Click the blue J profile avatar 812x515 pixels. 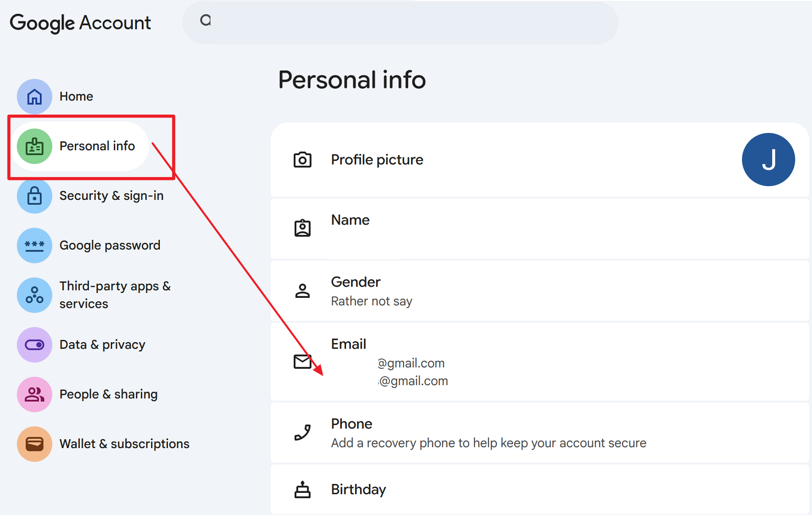[x=768, y=160]
